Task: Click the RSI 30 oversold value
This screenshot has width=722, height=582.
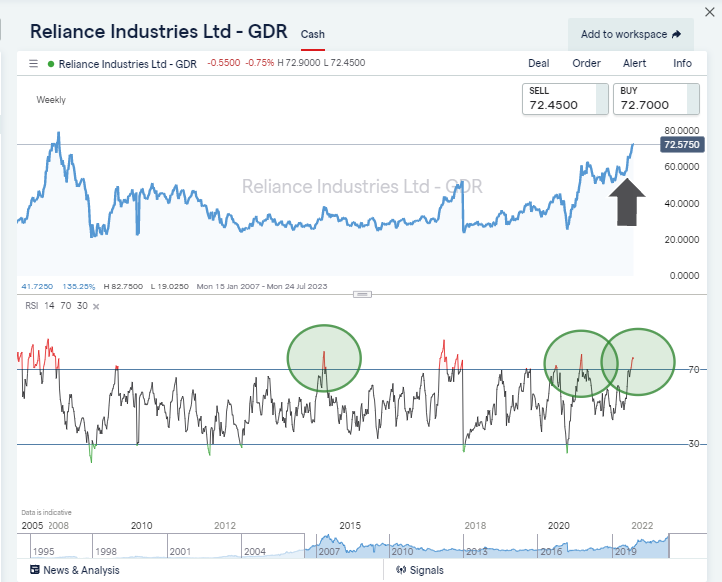Action: tap(82, 306)
